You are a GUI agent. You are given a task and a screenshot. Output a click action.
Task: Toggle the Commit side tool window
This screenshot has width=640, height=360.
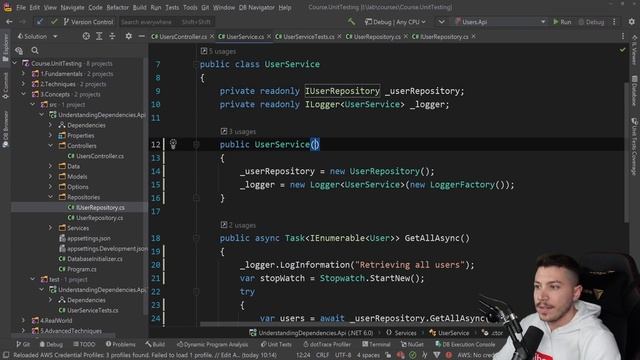pos(5,86)
